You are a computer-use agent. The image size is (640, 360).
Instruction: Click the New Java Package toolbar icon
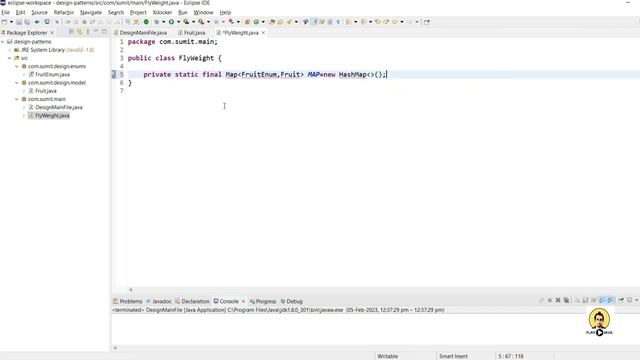pos(247,22)
